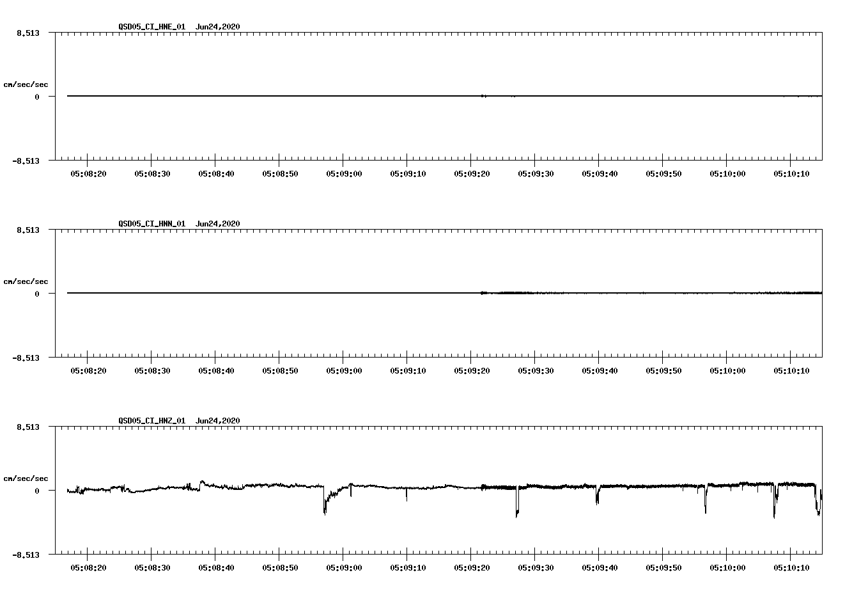Click the zero axis label of HNZ plot
The width and height of the screenshot is (868, 591).
37,491
